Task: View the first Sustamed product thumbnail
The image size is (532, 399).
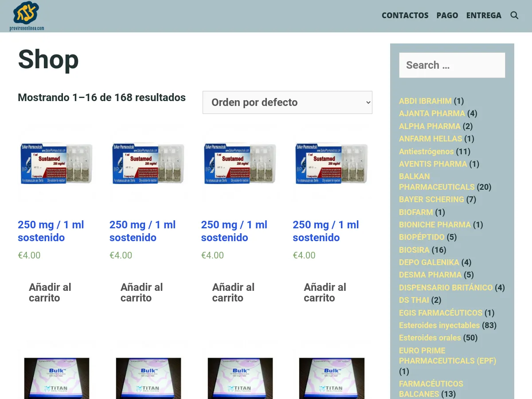Action: pos(56,163)
